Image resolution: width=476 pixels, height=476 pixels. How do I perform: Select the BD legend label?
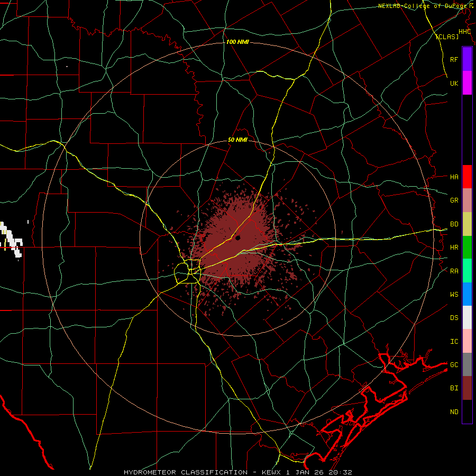click(454, 224)
